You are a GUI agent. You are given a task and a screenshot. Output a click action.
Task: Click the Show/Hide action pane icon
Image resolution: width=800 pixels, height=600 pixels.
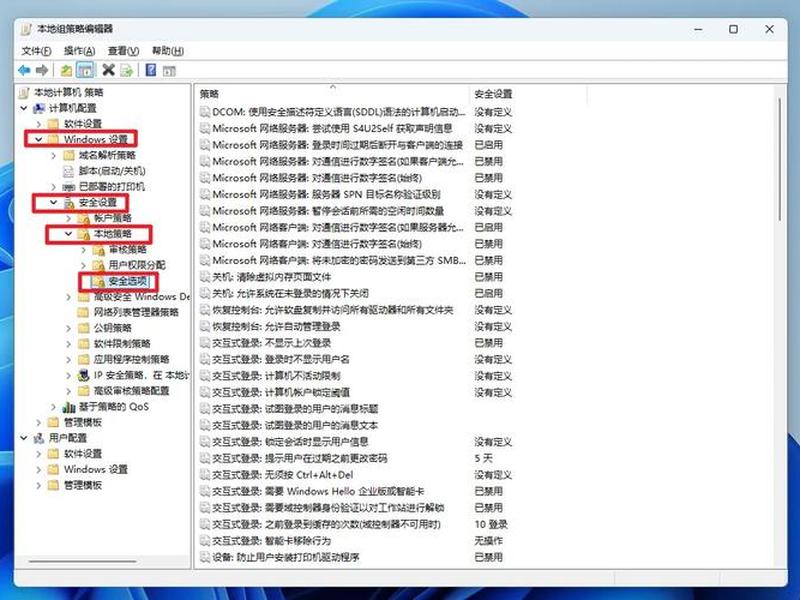[x=169, y=71]
